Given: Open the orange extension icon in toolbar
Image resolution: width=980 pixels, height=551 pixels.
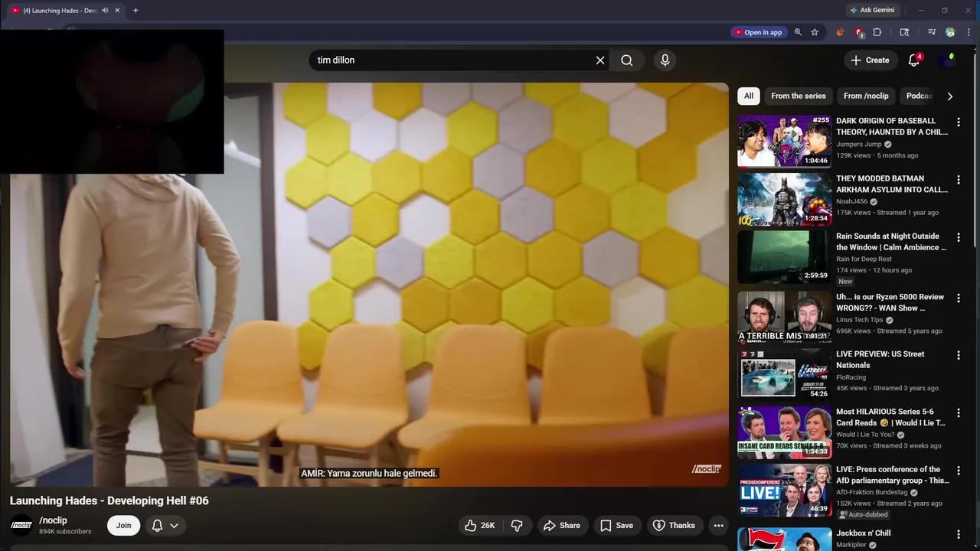Looking at the screenshot, I should coord(840,32).
